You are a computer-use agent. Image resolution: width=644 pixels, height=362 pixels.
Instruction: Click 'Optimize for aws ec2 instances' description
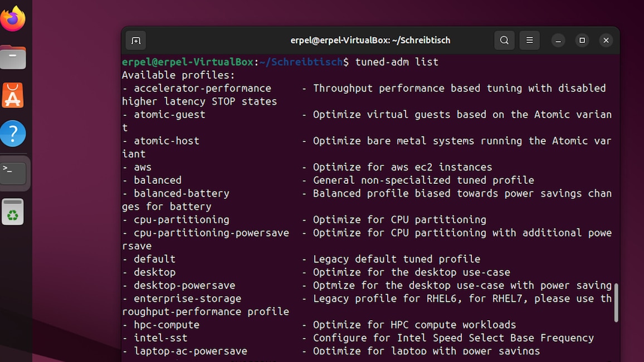pyautogui.click(x=402, y=167)
